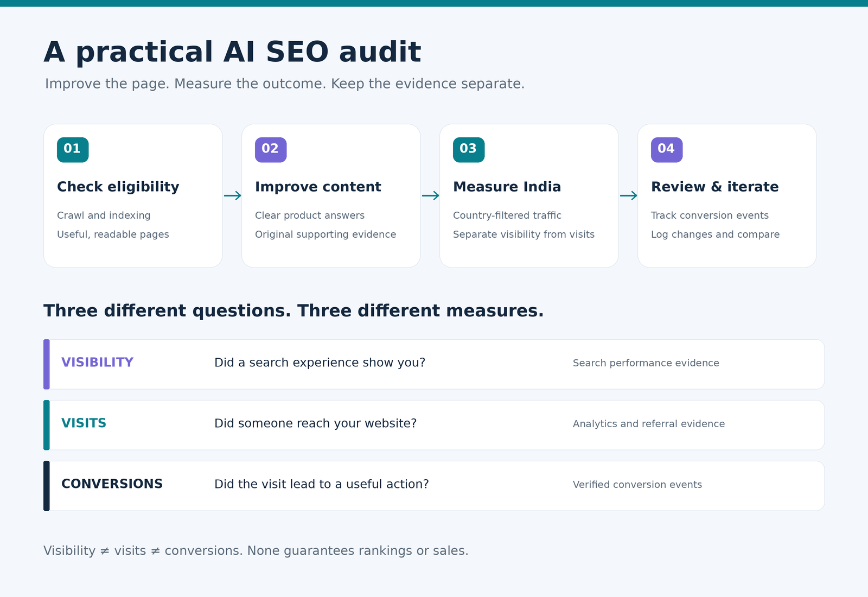Click 'Clear product answers' text
Viewport: 868px width, 597px height.
pos(310,215)
